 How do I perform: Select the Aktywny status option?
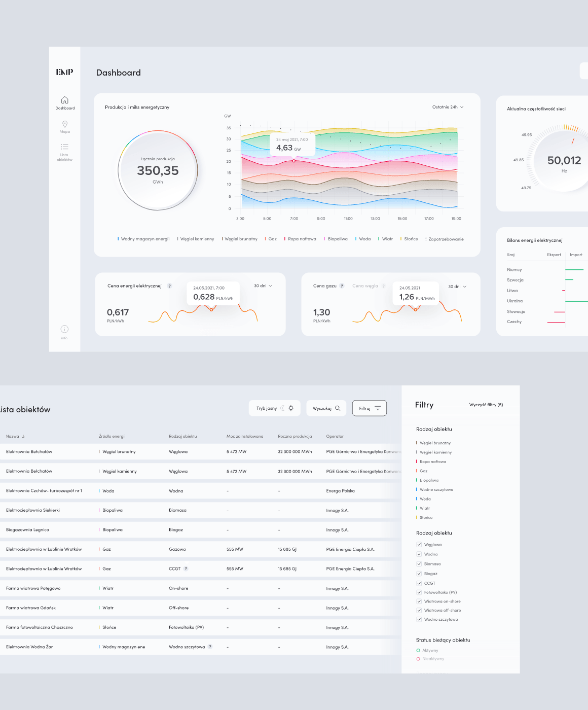tap(418, 650)
